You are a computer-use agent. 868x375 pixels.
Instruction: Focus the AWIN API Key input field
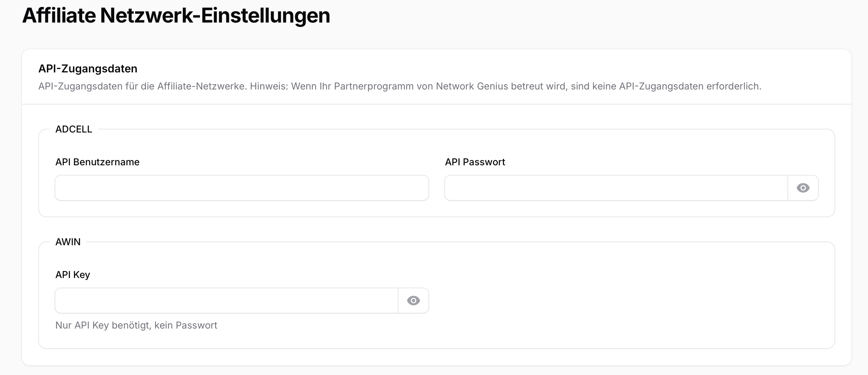point(225,300)
